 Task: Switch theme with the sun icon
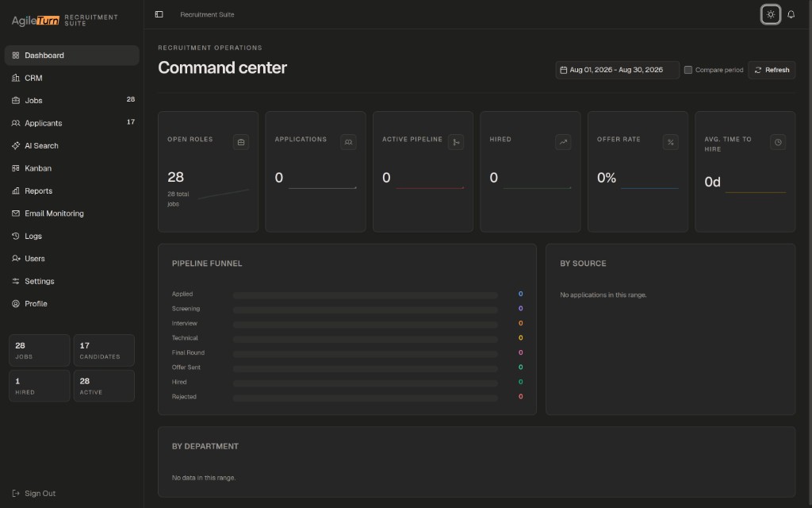(771, 14)
